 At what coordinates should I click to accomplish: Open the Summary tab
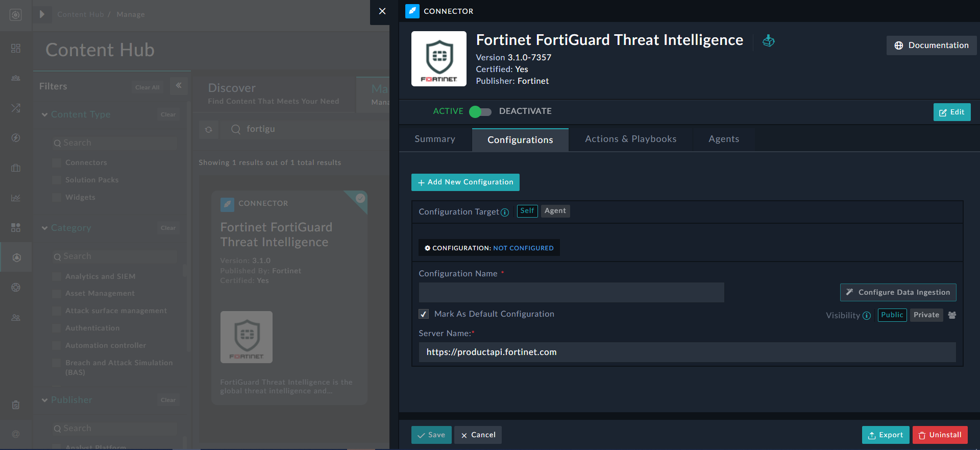click(x=435, y=139)
